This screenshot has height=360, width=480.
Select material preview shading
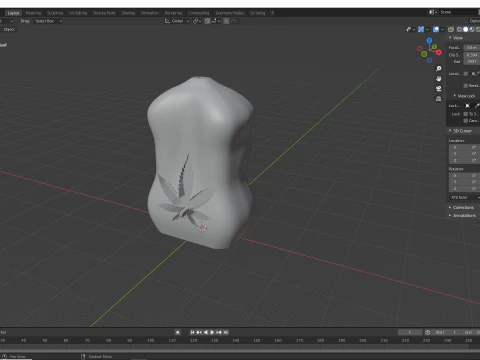[x=472, y=29]
